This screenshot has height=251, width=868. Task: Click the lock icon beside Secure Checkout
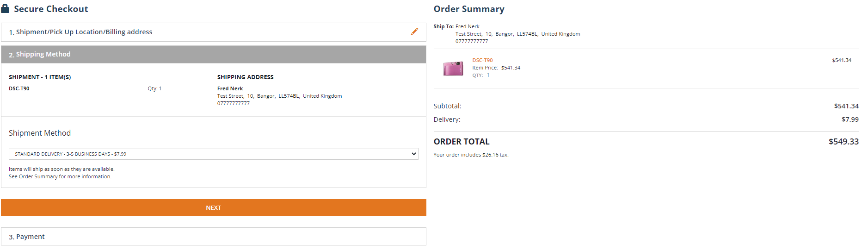tap(5, 9)
